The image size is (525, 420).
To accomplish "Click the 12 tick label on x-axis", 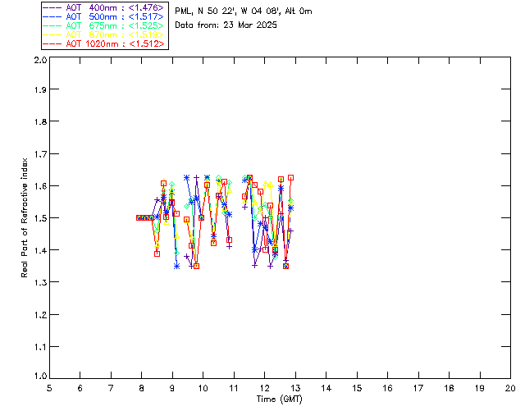I will click(x=264, y=388).
